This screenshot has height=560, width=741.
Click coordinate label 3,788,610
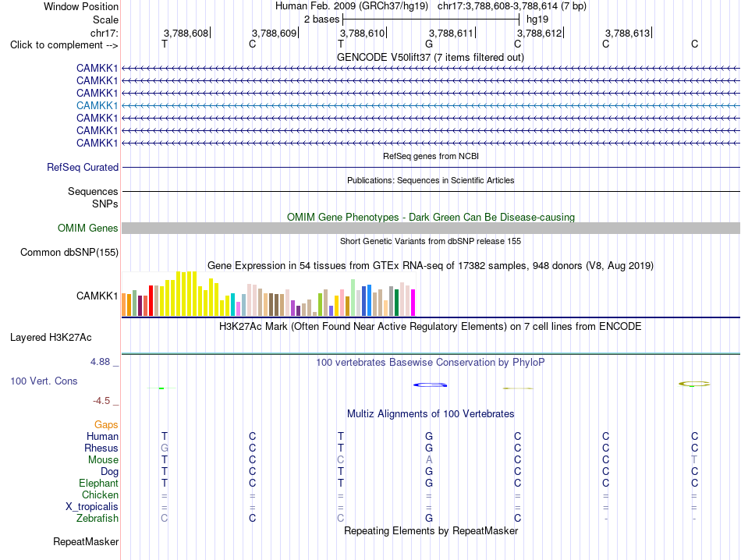point(362,33)
